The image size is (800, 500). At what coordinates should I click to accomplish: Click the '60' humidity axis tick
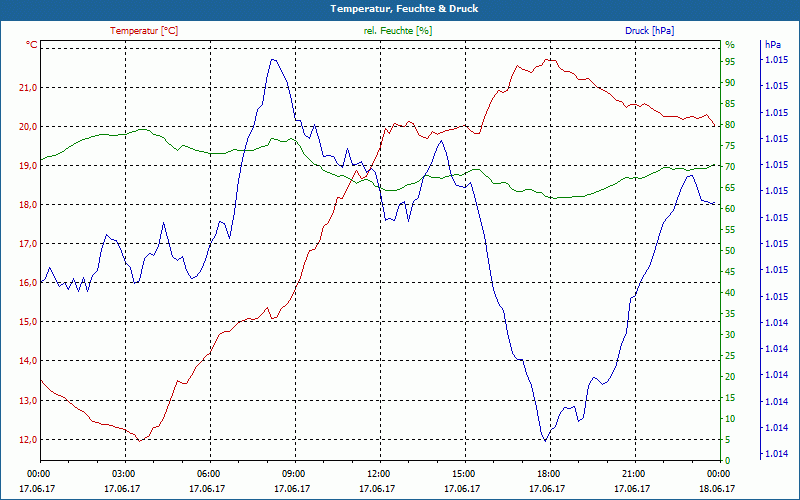coord(730,209)
